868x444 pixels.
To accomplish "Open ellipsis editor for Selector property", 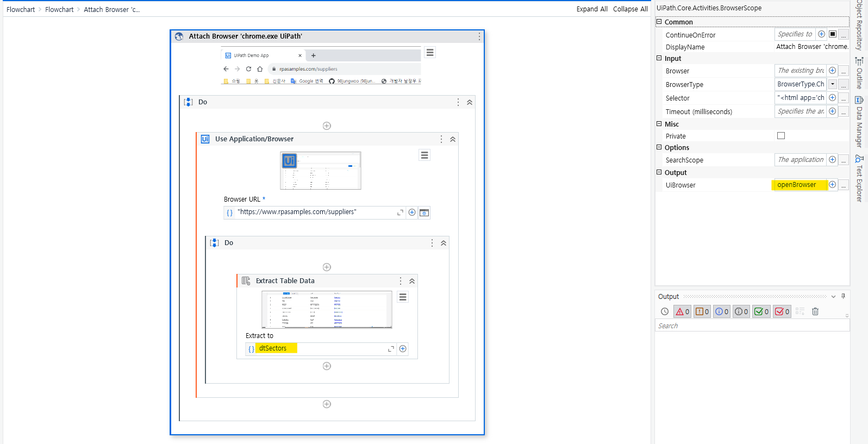I will pos(844,98).
